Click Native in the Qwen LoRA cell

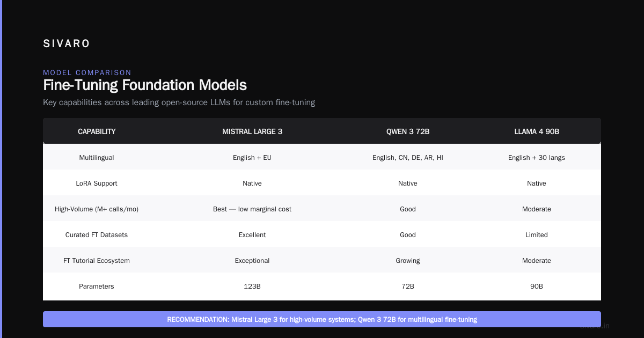(408, 183)
